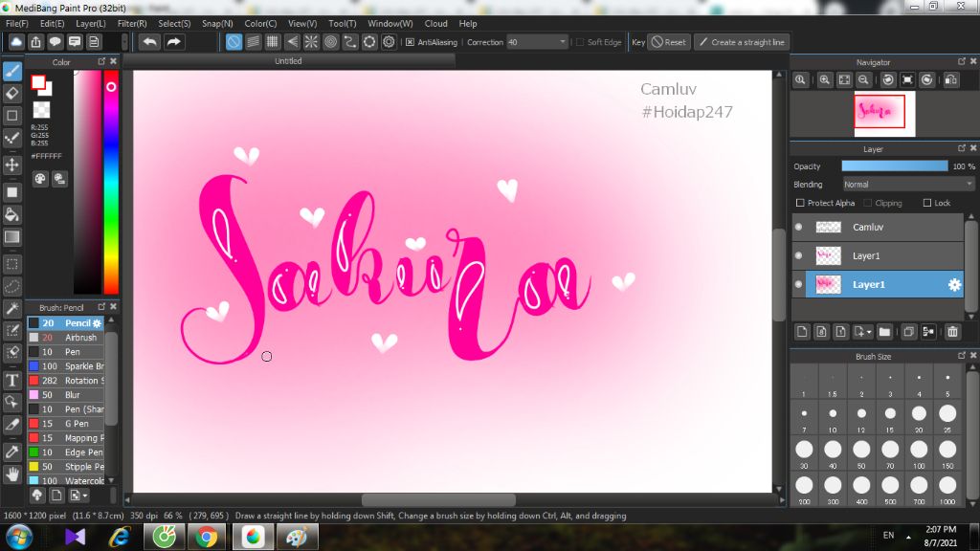Open the Correction value dropdown
Screen dimensions: 980x551
[x=562, y=42]
